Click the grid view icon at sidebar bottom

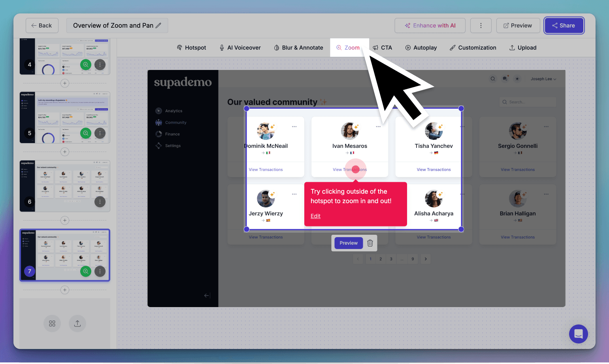(52, 323)
